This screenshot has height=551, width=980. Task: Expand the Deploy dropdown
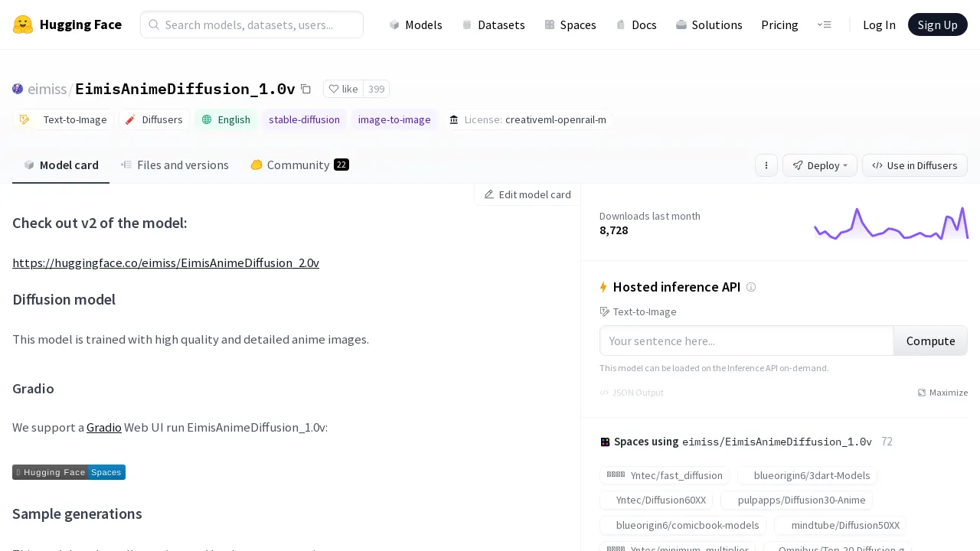[820, 165]
